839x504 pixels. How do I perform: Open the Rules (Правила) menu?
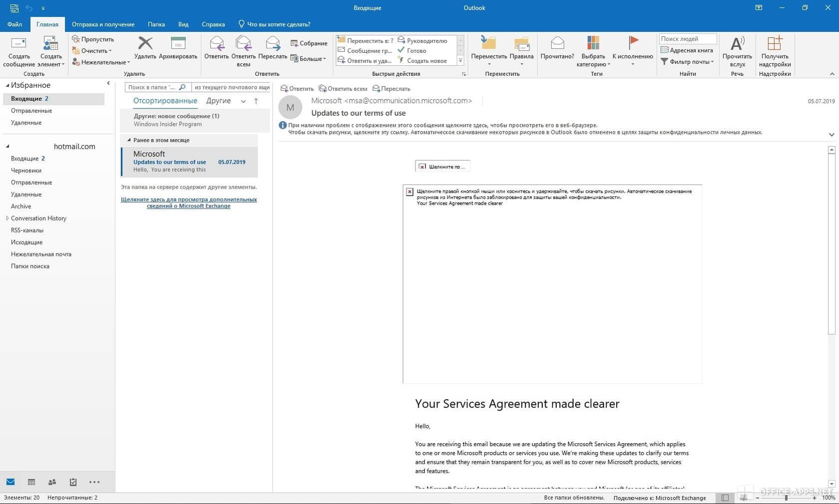pyautogui.click(x=521, y=51)
